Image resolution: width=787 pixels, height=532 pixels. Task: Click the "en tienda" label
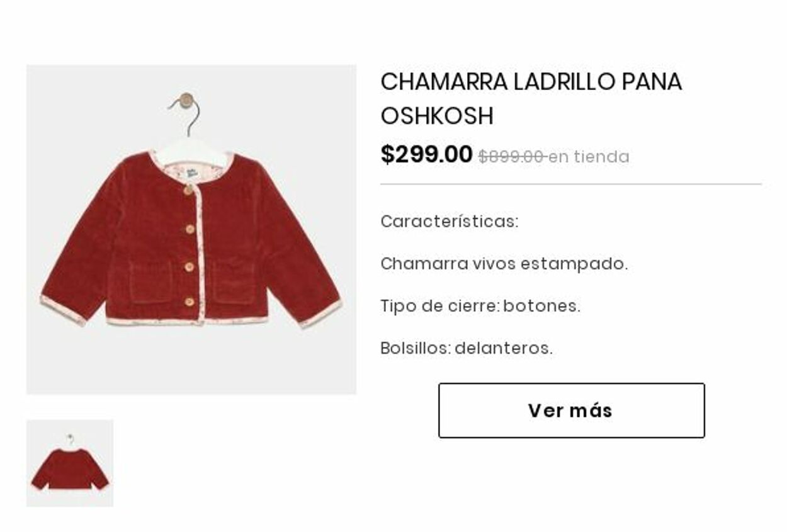[589, 157]
